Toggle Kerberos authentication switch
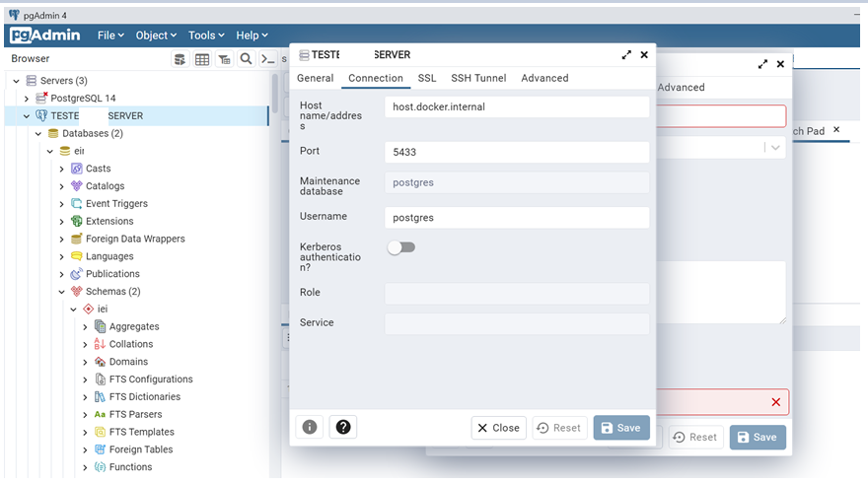The width and height of the screenshot is (868, 484). 401,247
